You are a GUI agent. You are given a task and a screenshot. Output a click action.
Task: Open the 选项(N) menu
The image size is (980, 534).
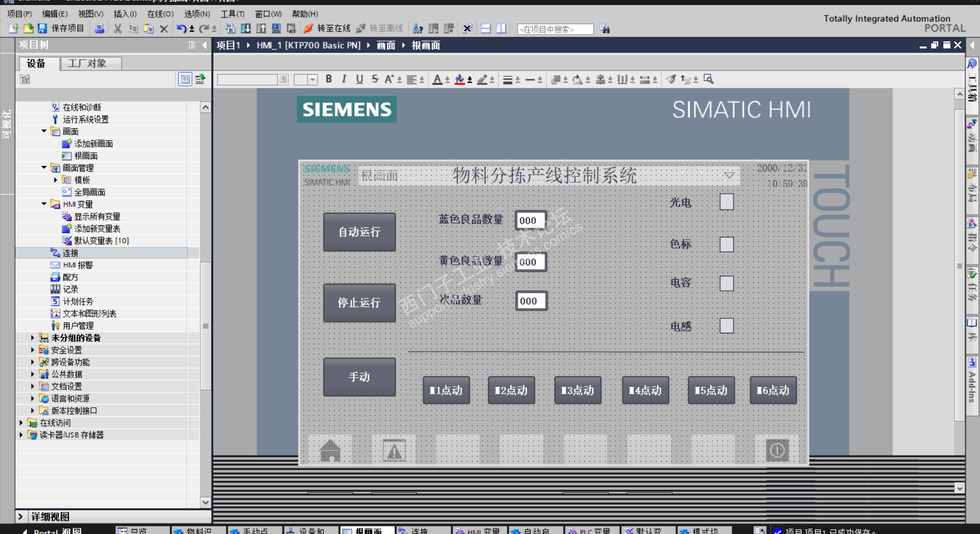[x=197, y=14]
